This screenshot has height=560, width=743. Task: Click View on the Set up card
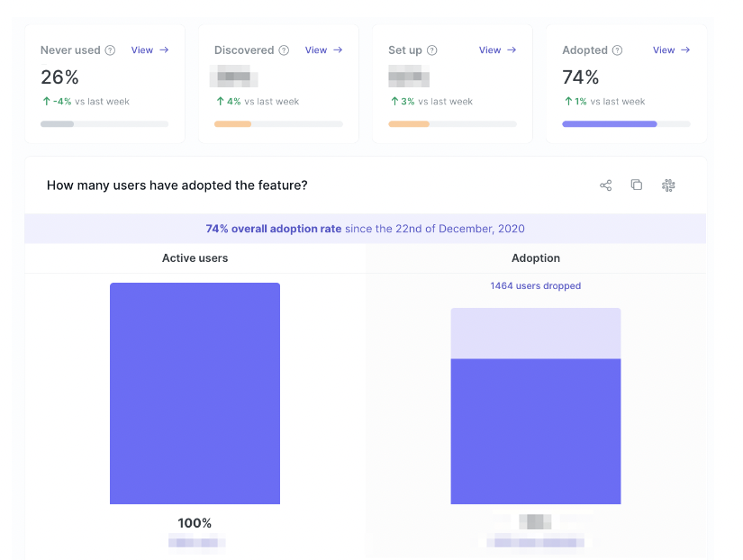pos(497,50)
